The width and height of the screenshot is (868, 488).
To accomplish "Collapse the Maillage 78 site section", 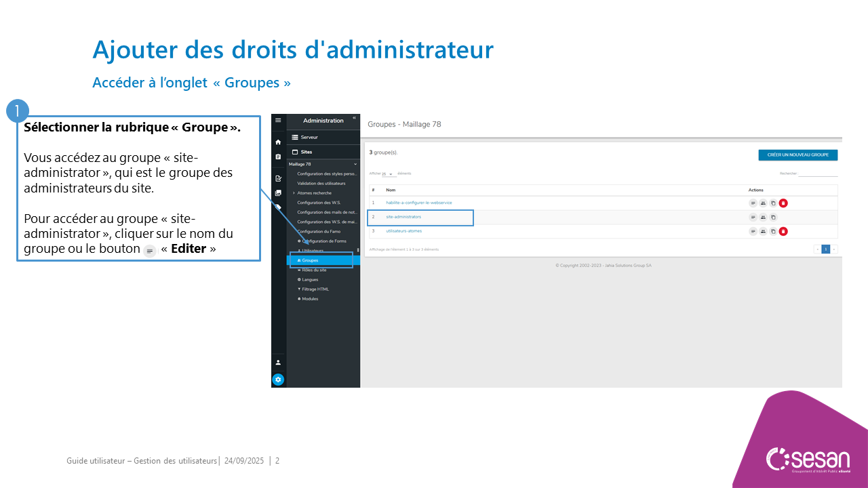I will coord(355,164).
